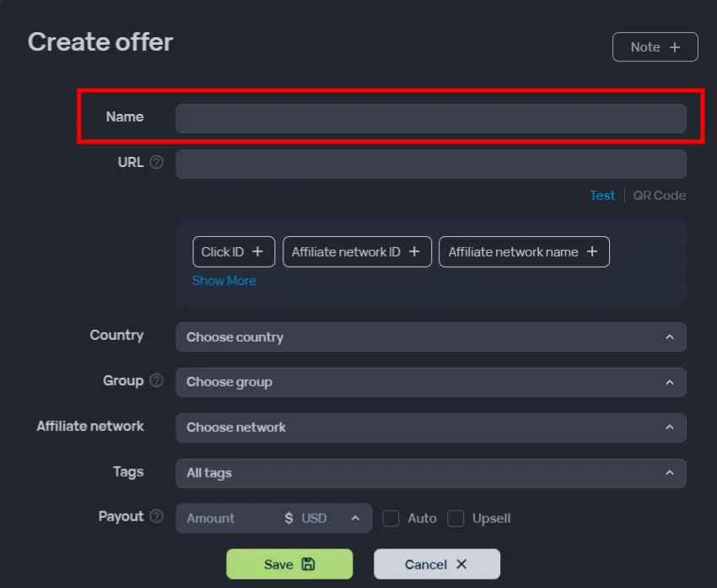Click the plus icon on Affiliate network ID
This screenshot has height=588, width=717.
(x=414, y=251)
